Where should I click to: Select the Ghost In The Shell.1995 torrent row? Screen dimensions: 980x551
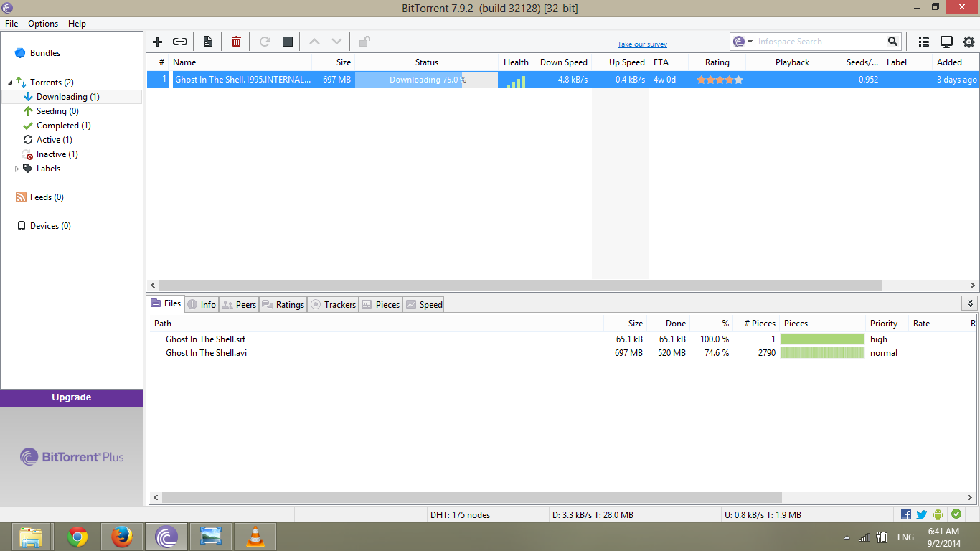click(x=562, y=80)
